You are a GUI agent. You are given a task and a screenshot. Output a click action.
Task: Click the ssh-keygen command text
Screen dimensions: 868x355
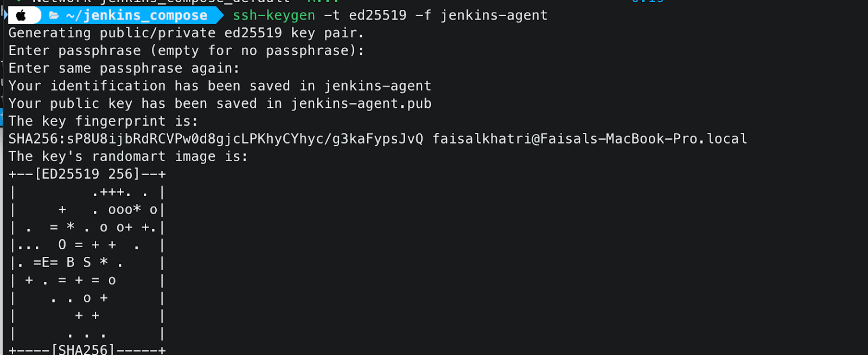[273, 15]
